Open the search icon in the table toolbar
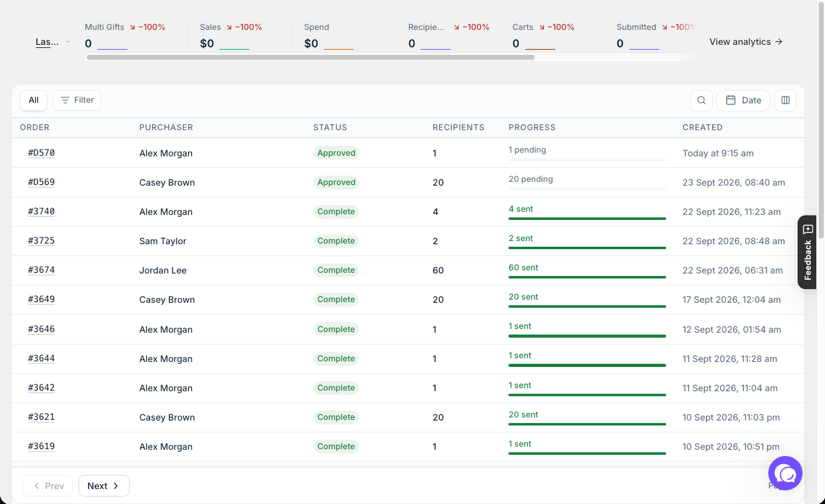Screen dimensions: 825x504 (x=702, y=100)
